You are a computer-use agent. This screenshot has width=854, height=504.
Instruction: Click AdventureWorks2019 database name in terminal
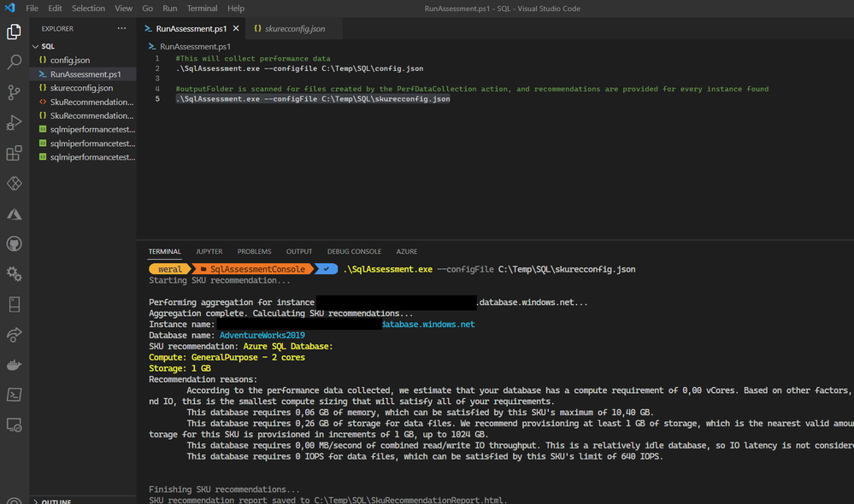point(262,335)
